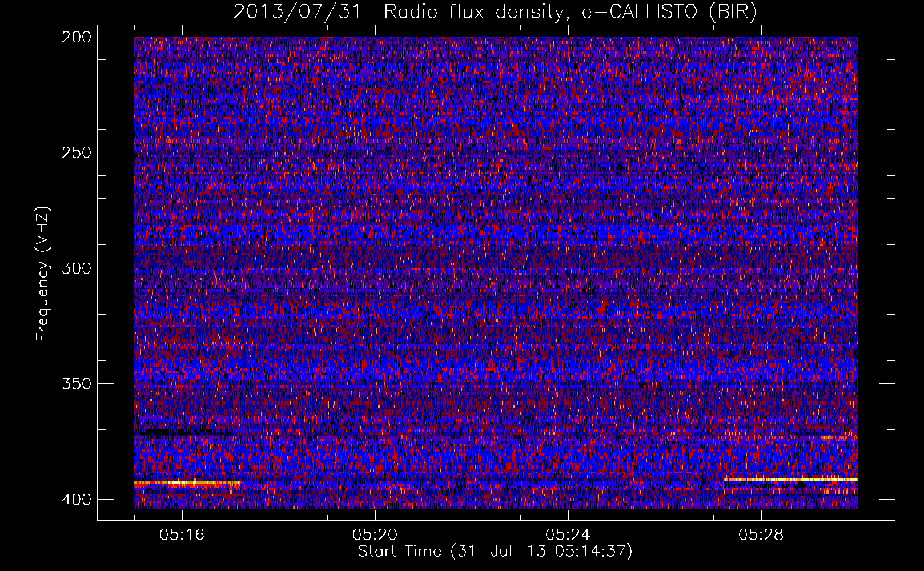This screenshot has height=571, width=924.
Task: Click the bright yellow emission band near 05:16
Action: pyautogui.click(x=187, y=483)
